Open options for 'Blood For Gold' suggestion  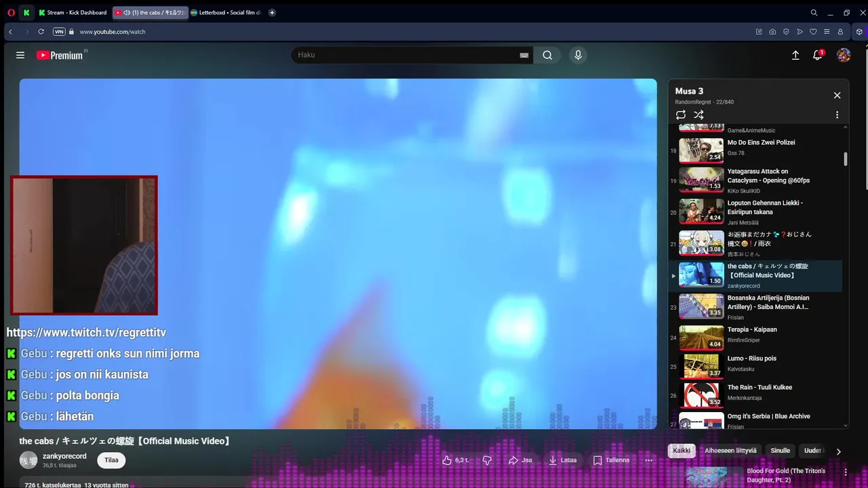[846, 472]
